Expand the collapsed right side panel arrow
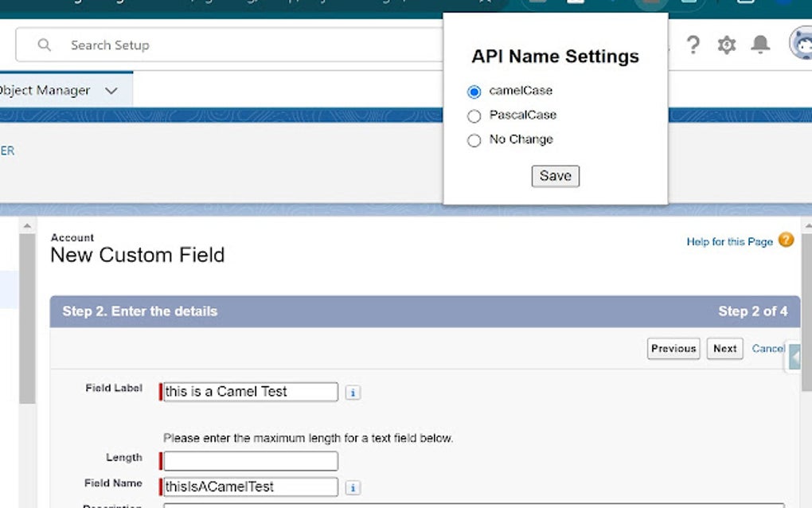The width and height of the screenshot is (812, 508). click(794, 358)
